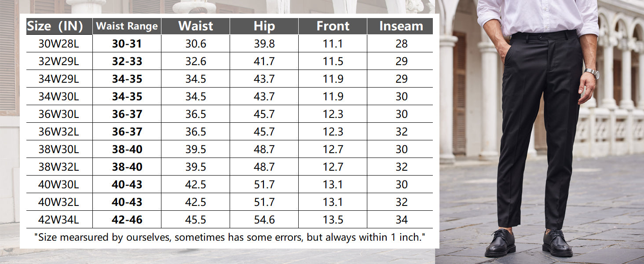The width and height of the screenshot is (644, 264).
Task: Select the 13.5 front rise value
Action: pos(333,220)
